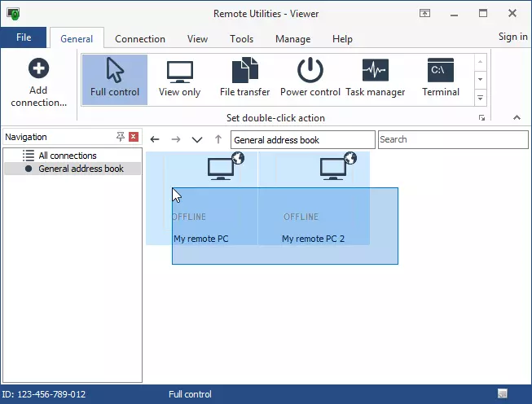The image size is (532, 404).
Task: Open the File menu
Action: [24, 37]
